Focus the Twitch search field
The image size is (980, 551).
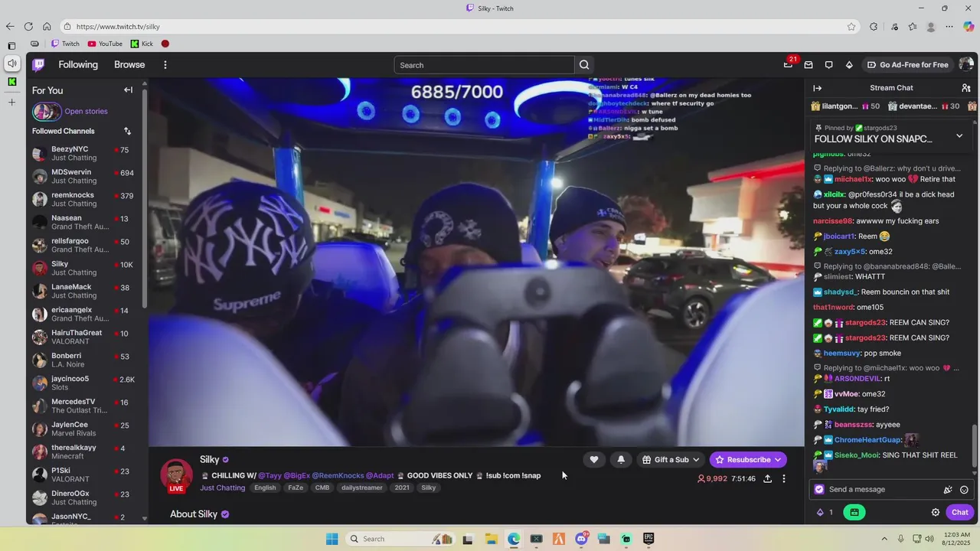point(484,65)
